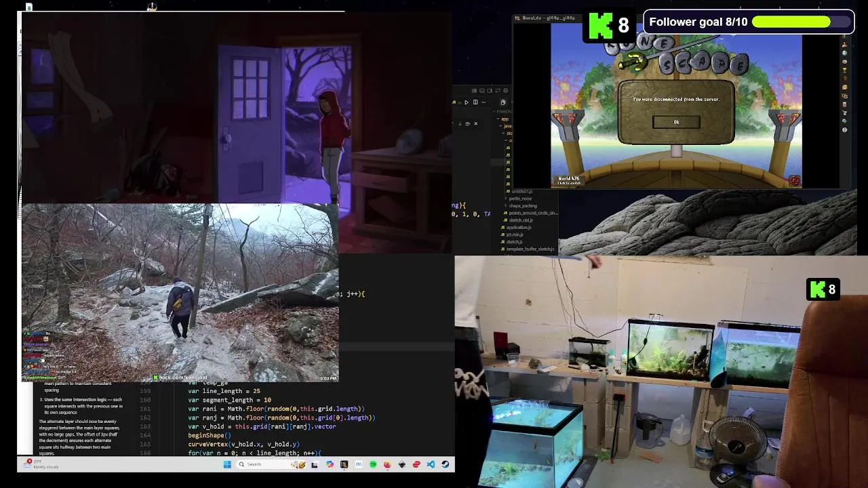Toggle the primary sidebar layout icon in VS Code
The height and width of the screenshot is (488, 868).
(x=474, y=90)
